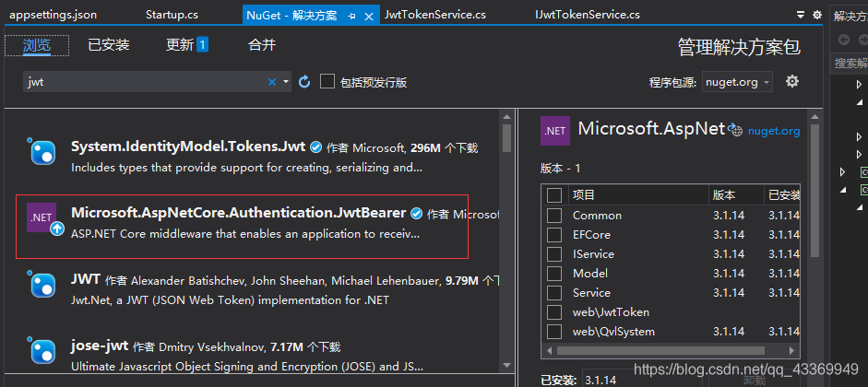Image resolution: width=868 pixels, height=387 pixels.
Task: Sort by the 项目 column header
Action: tap(639, 195)
